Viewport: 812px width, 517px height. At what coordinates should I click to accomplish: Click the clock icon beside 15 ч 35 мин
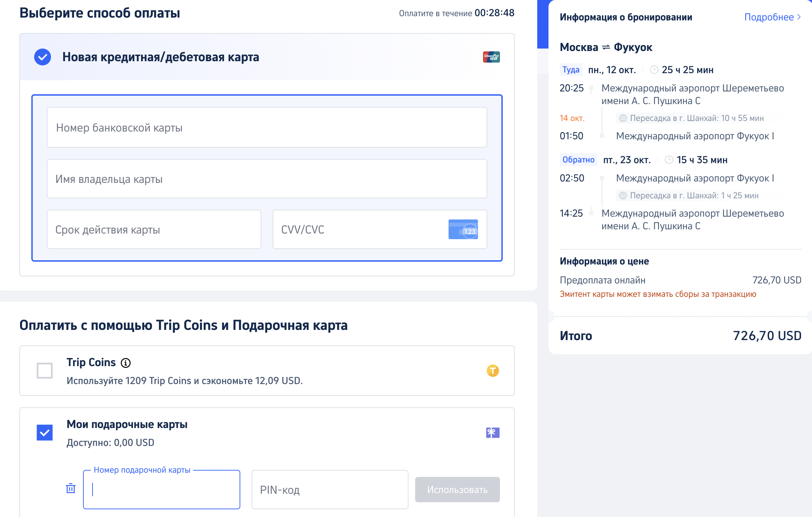pyautogui.click(x=669, y=160)
